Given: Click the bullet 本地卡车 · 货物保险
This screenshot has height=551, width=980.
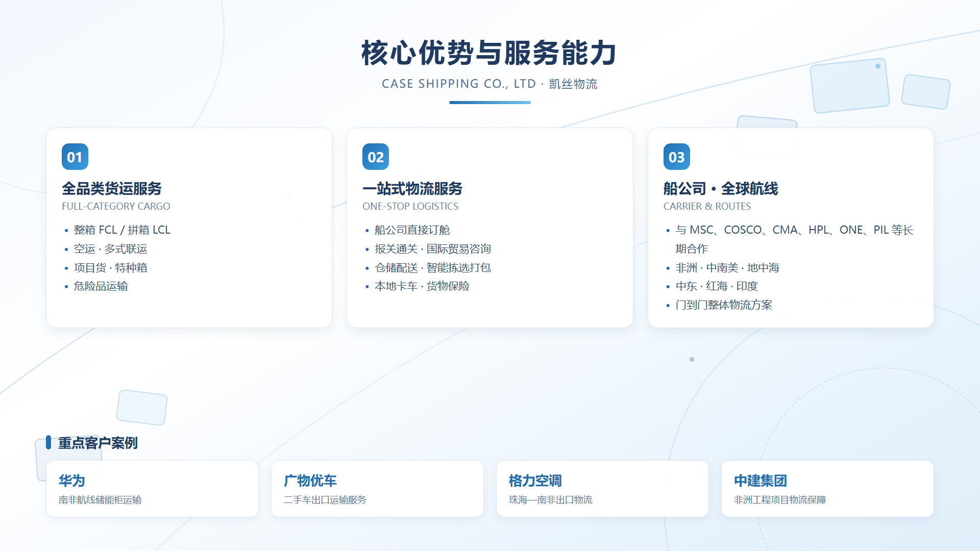Looking at the screenshot, I should (422, 286).
